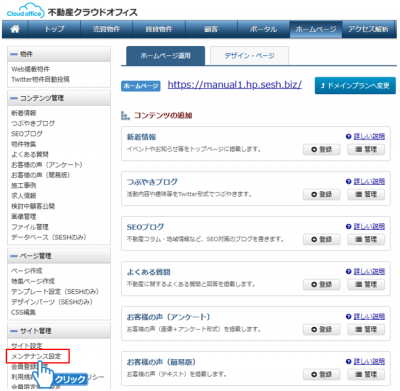Image resolution: width=400 pixels, height=391 pixels.
Task: Open the トップ menu tab
Action: (54, 29)
